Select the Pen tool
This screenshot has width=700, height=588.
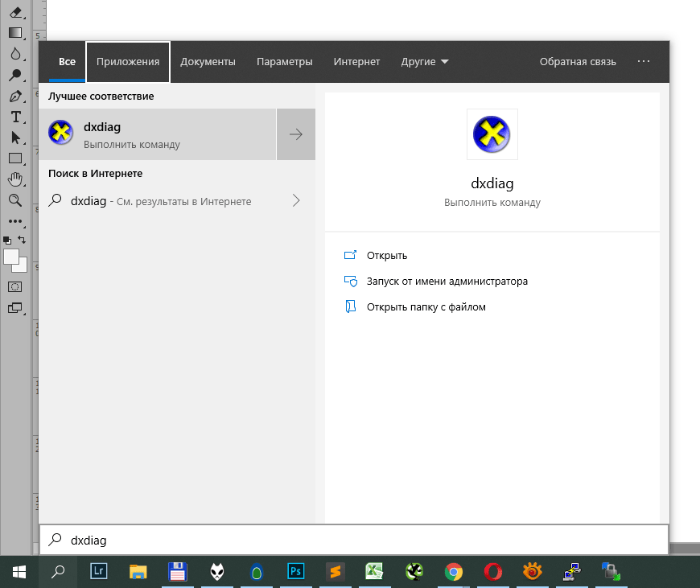15,96
